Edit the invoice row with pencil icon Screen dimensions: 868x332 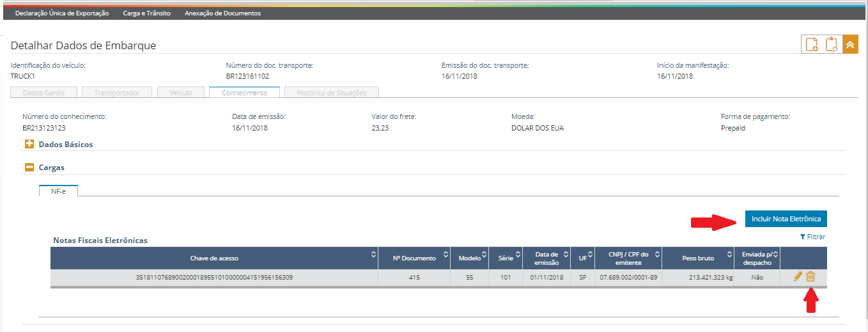[x=798, y=276]
